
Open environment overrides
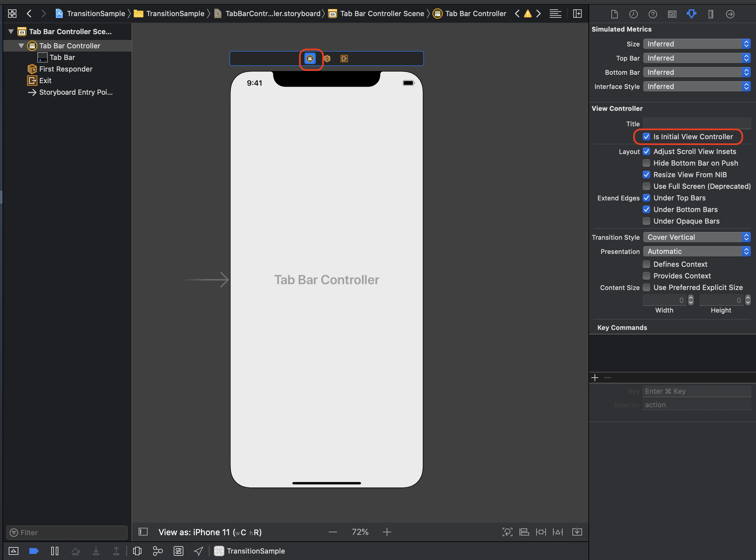[x=178, y=551]
